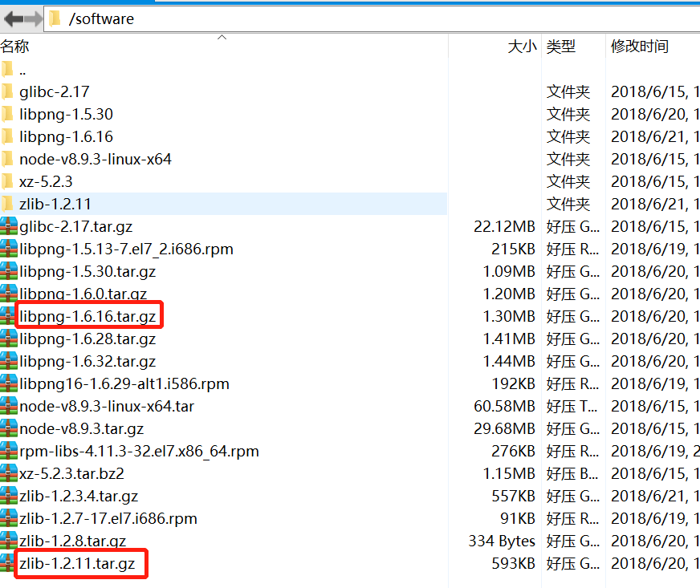Click the sort direction arrow above names

(222, 38)
